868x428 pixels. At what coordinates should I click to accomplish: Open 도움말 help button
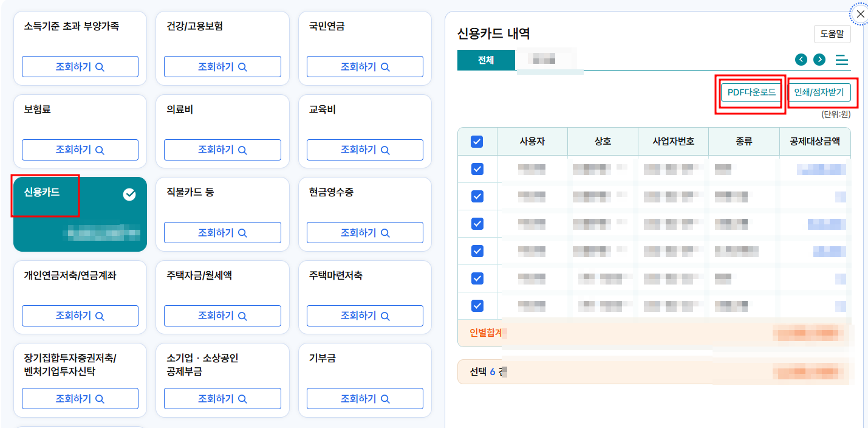pos(832,34)
